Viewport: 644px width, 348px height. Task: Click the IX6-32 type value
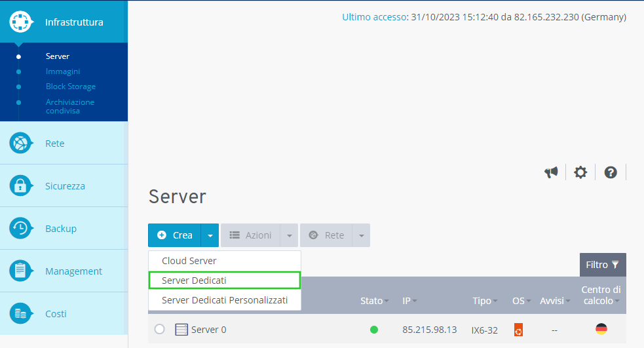click(x=485, y=330)
